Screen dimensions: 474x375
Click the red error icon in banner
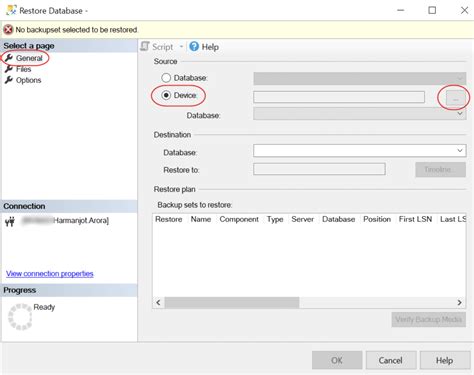[x=8, y=30]
